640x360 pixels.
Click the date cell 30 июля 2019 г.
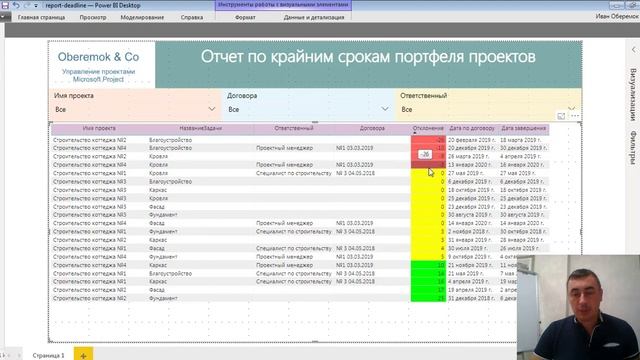point(467,248)
